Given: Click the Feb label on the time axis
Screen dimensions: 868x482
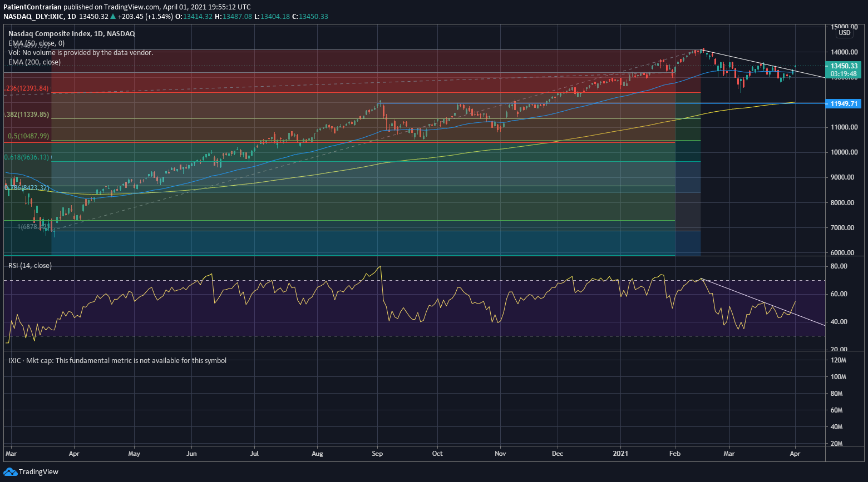Looking at the screenshot, I should [675, 454].
